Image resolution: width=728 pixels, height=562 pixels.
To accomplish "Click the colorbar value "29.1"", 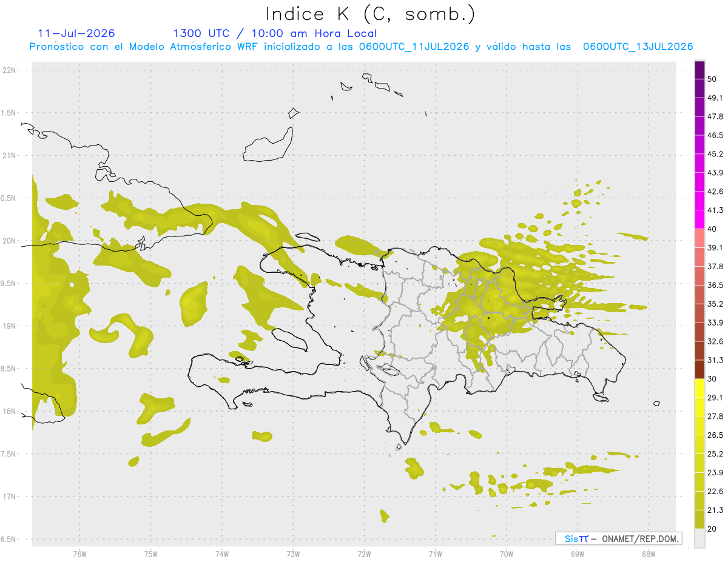I will (716, 398).
